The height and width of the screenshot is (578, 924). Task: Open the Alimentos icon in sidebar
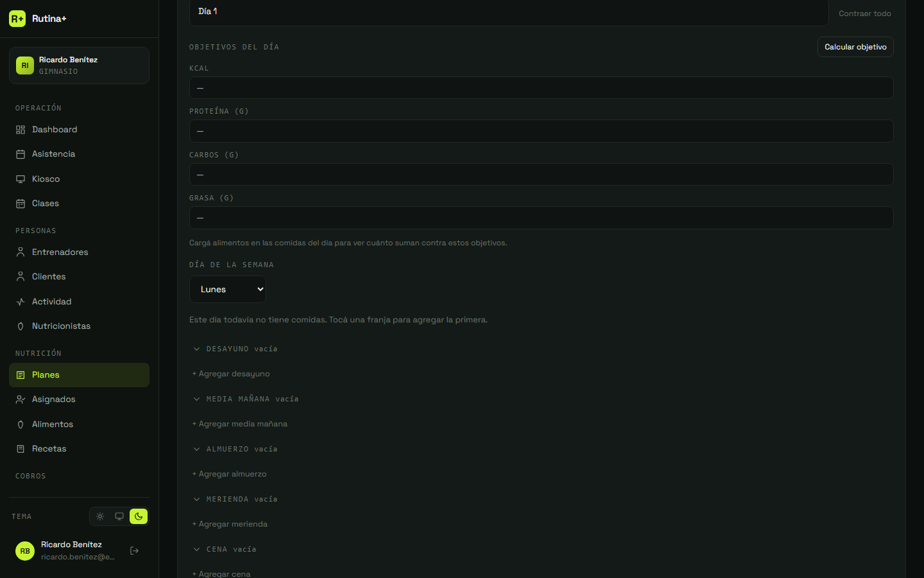21,425
